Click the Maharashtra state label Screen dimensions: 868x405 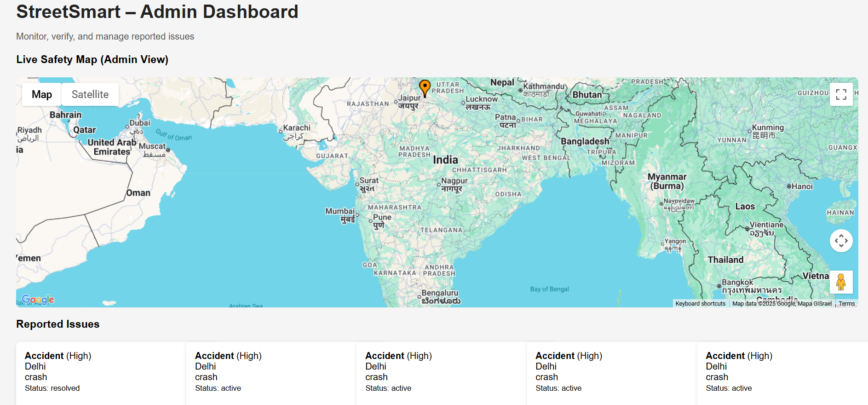395,208
